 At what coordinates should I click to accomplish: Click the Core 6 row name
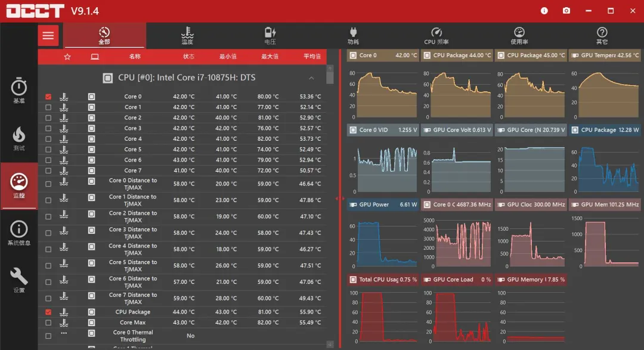pos(132,160)
